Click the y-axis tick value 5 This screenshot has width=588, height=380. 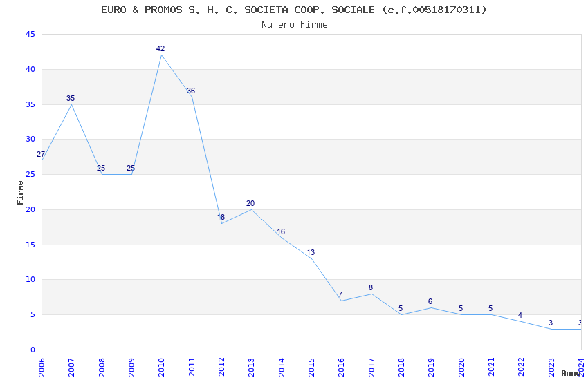pyautogui.click(x=33, y=315)
